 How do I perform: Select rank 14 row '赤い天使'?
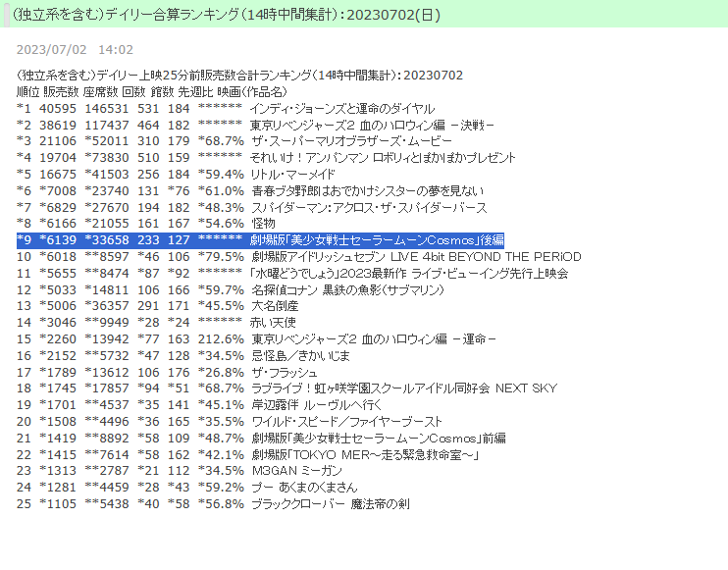[156, 323]
